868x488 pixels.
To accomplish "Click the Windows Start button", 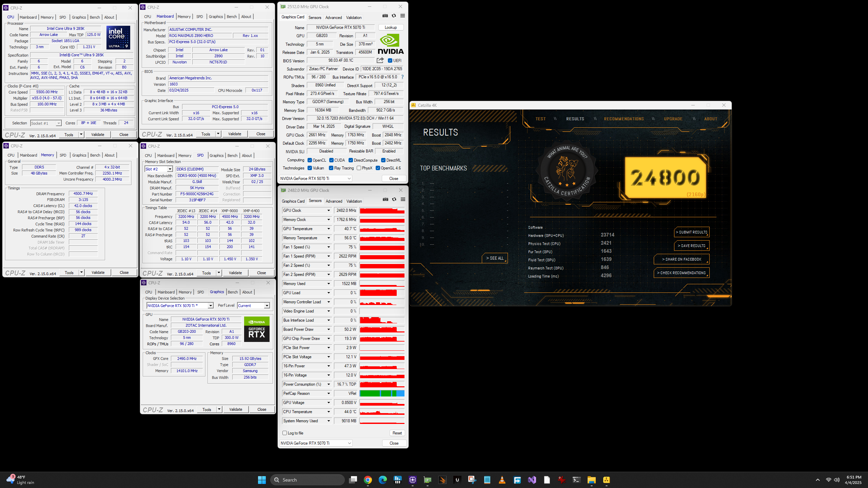I will point(262,480).
